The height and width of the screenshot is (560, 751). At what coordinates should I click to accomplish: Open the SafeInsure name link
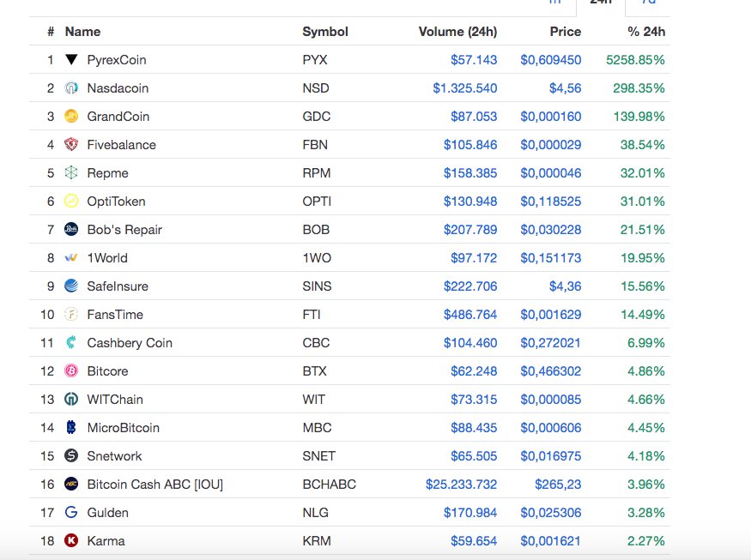[118, 286]
